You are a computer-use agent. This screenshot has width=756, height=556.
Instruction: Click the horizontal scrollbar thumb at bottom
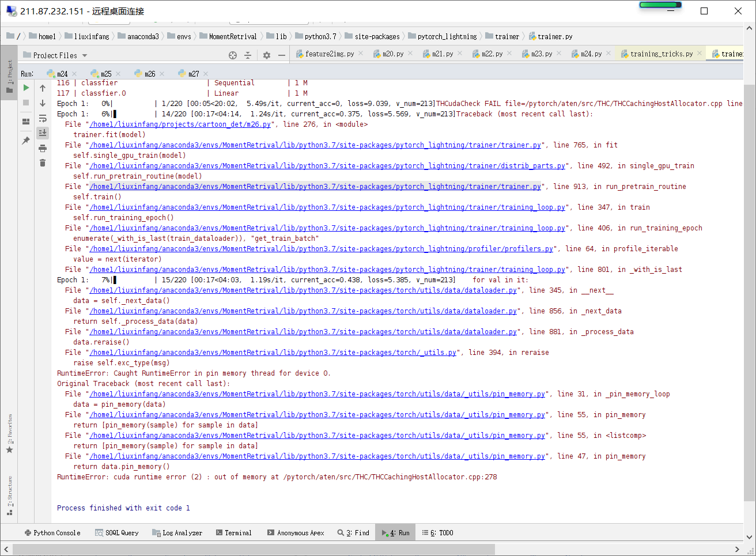pos(254,549)
